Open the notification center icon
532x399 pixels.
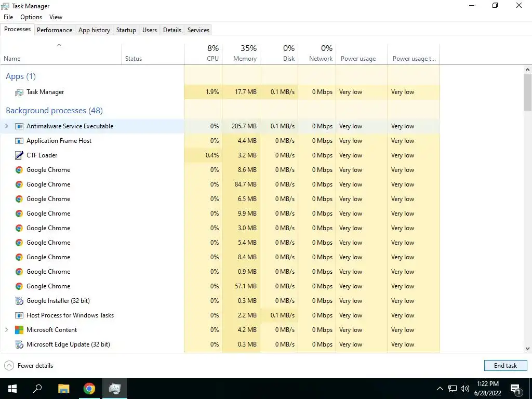click(x=515, y=389)
